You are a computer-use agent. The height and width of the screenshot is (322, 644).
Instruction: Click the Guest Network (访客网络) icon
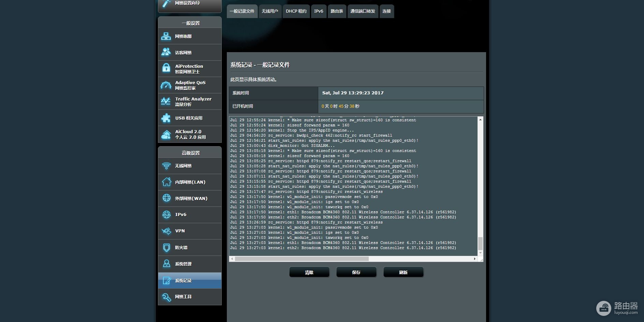point(166,52)
